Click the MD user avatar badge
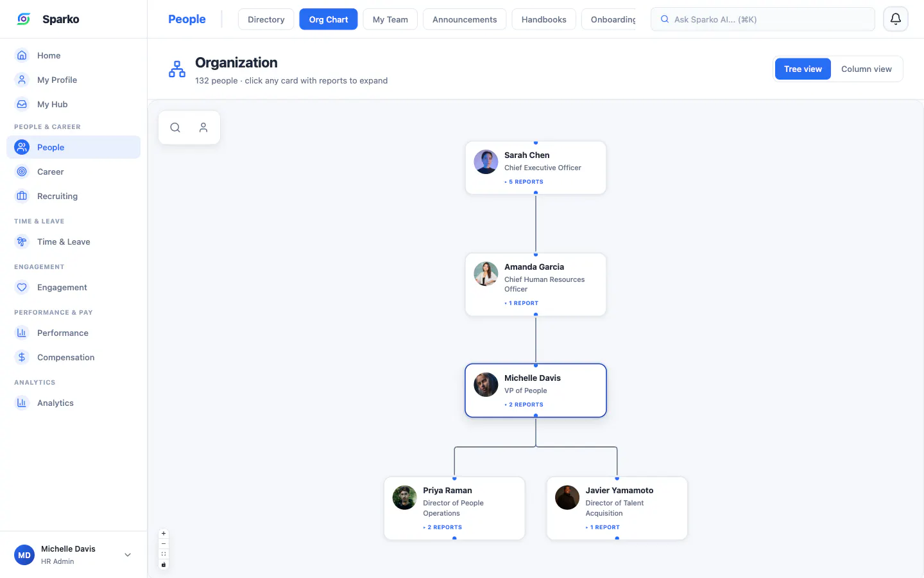Screen dimensions: 924x578 (x=24, y=555)
